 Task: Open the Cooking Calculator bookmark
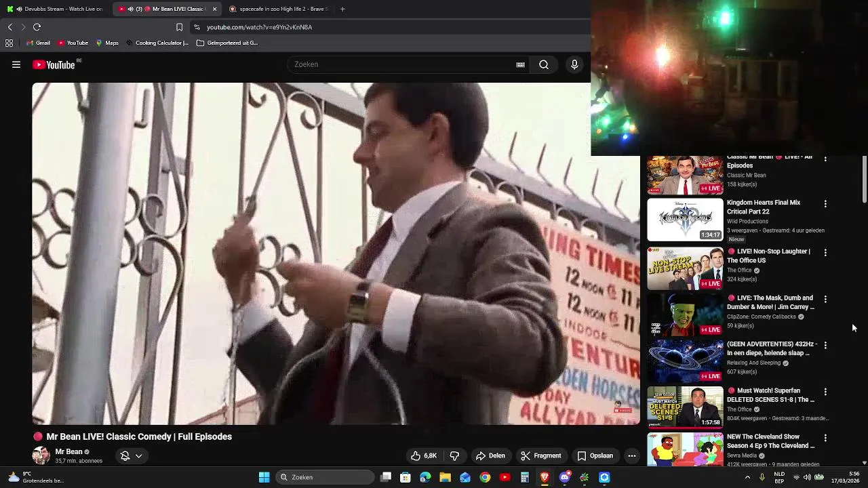coord(157,43)
